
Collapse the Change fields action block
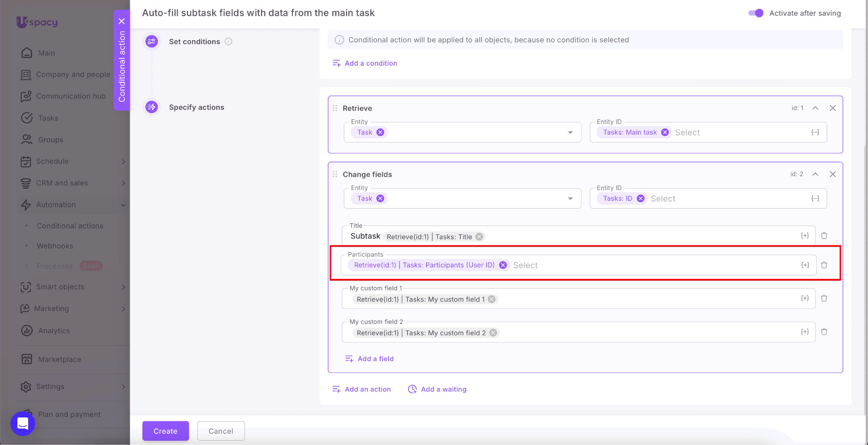815,174
